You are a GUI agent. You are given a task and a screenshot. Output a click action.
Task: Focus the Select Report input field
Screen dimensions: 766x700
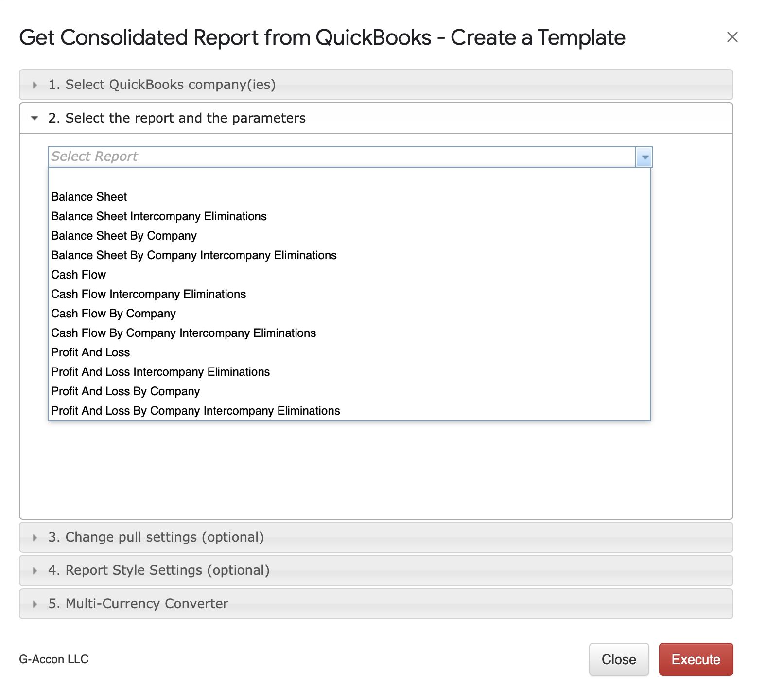(x=342, y=157)
